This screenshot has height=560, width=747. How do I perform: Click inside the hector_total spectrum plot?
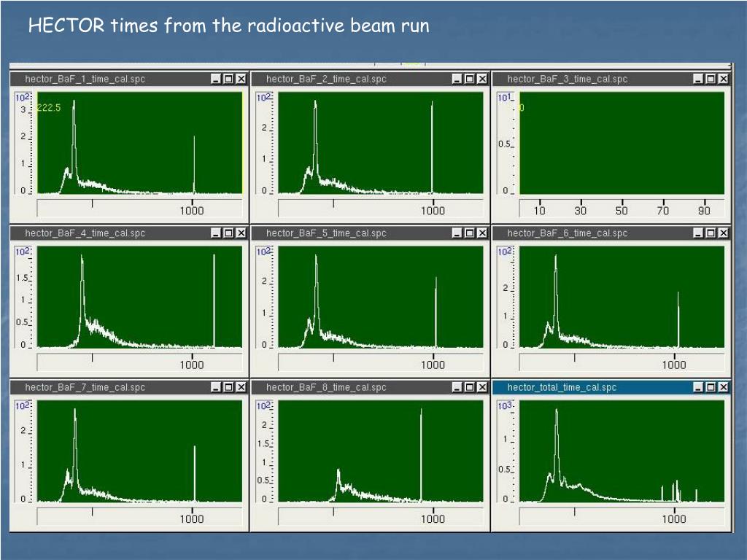tap(622, 451)
